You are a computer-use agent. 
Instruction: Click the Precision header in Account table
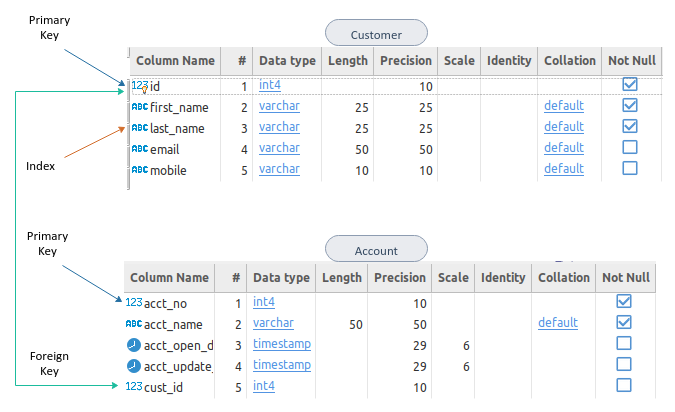tap(400, 277)
